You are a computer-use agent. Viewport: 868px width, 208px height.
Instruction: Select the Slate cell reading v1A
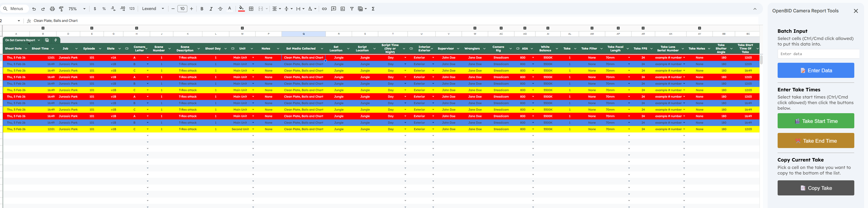(114, 58)
